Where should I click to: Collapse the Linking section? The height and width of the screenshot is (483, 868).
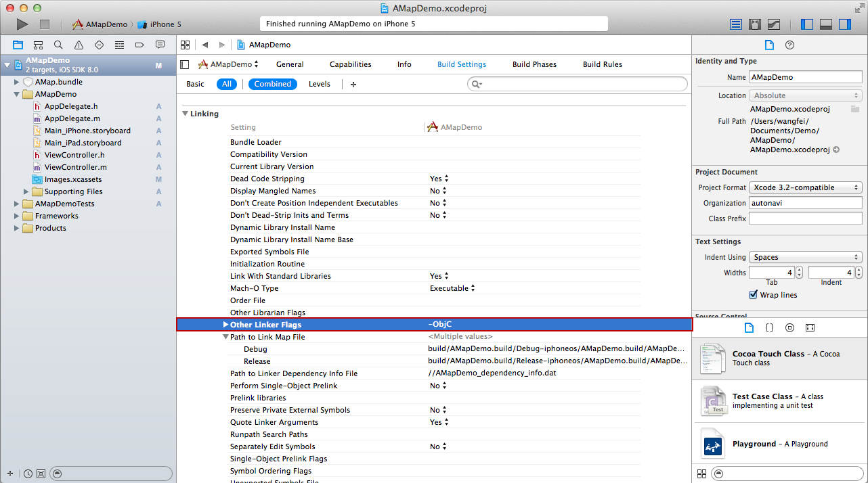[x=185, y=114]
